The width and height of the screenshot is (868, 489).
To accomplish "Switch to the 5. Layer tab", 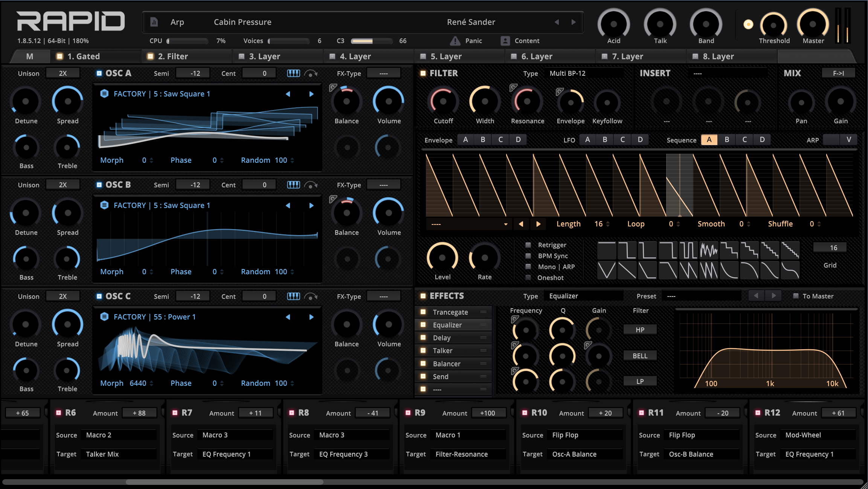I will [459, 57].
